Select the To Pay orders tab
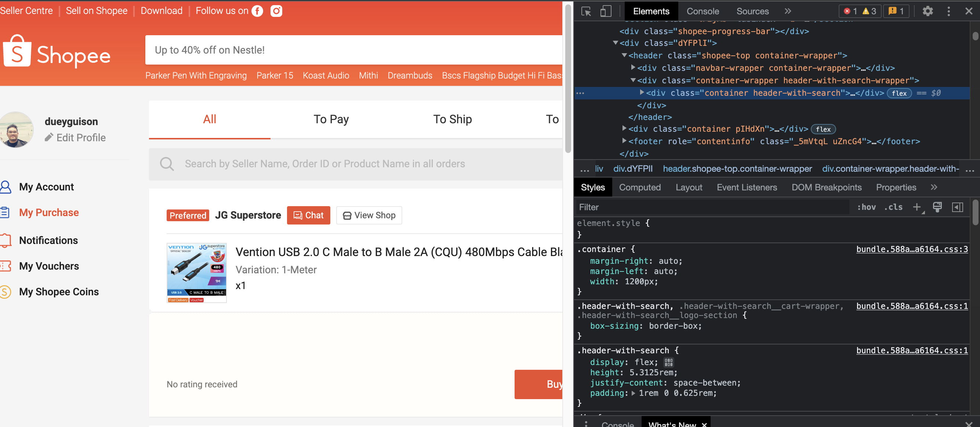The height and width of the screenshot is (427, 980). (331, 119)
